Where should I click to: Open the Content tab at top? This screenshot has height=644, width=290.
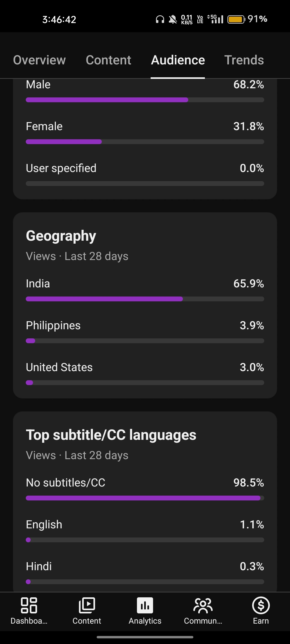[x=108, y=60]
